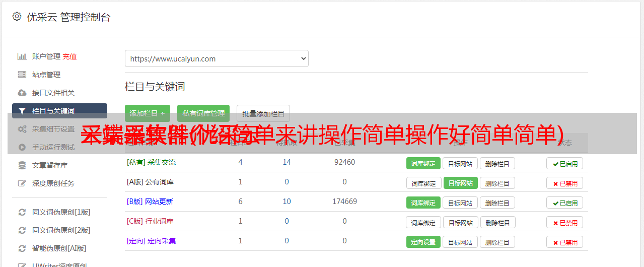Click the 私有词库管理 button

203,113
